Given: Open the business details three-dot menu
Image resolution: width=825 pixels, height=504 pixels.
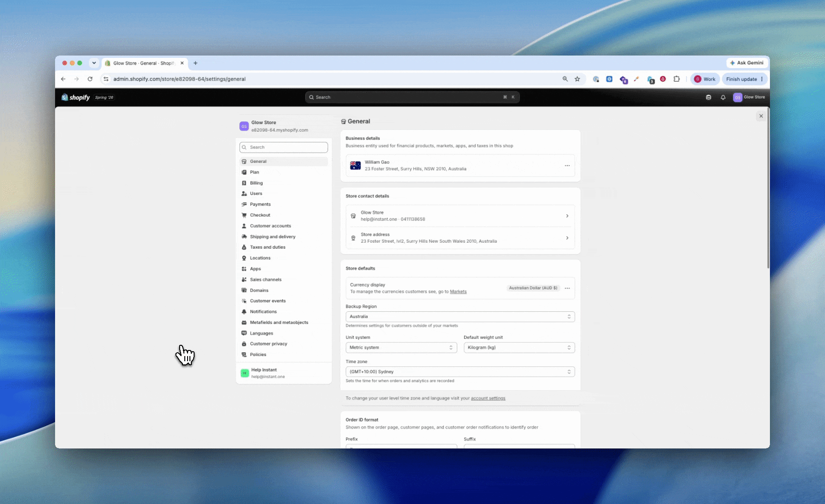Looking at the screenshot, I should point(567,166).
